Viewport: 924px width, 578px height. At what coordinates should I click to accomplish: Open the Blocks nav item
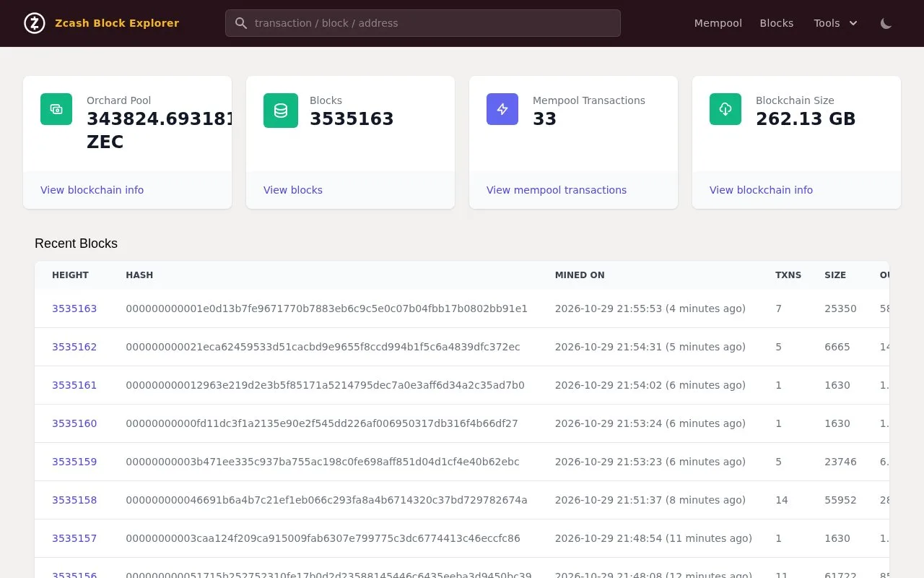coord(777,23)
